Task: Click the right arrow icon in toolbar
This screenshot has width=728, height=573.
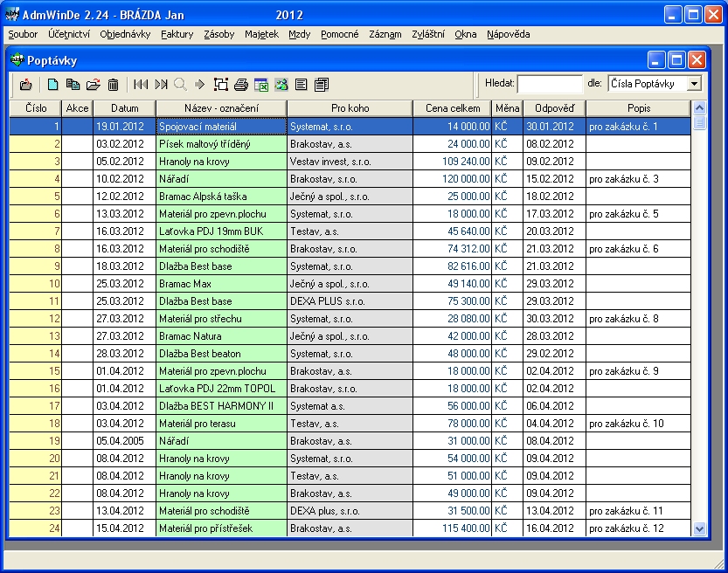Action: (x=200, y=85)
